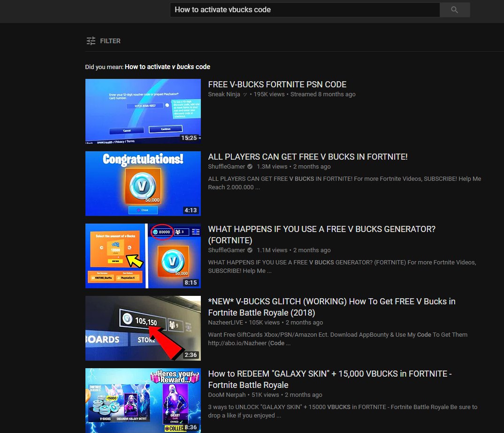Click description '3 ways to UNLOCK GALAXY SKIN'
504x433 pixels.
pyautogui.click(x=343, y=411)
